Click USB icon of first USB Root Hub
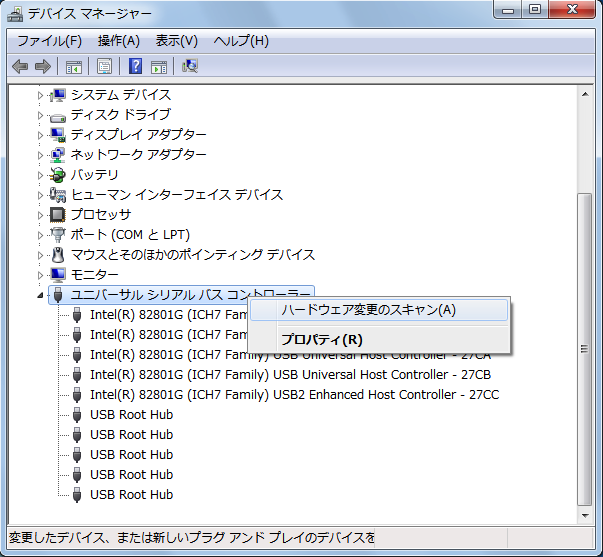Screen dimensions: 603x557 [77, 415]
